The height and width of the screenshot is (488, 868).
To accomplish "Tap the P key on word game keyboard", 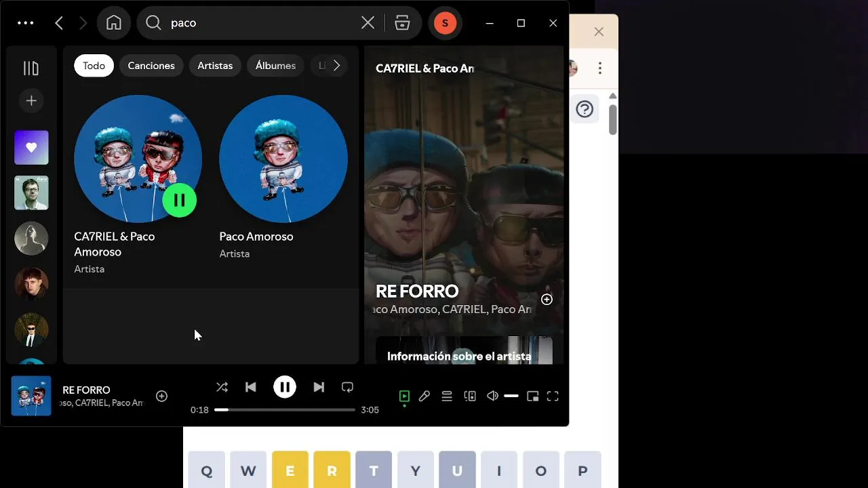I will click(583, 470).
